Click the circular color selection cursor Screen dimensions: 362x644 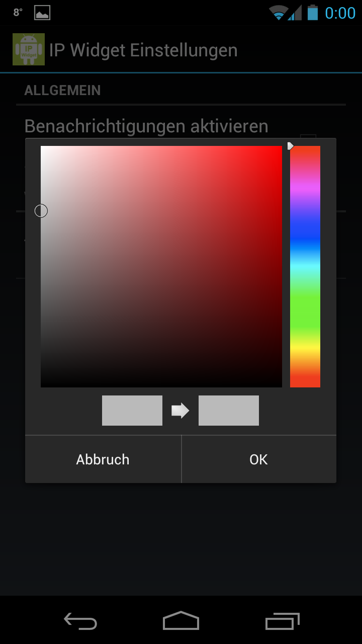tap(41, 211)
